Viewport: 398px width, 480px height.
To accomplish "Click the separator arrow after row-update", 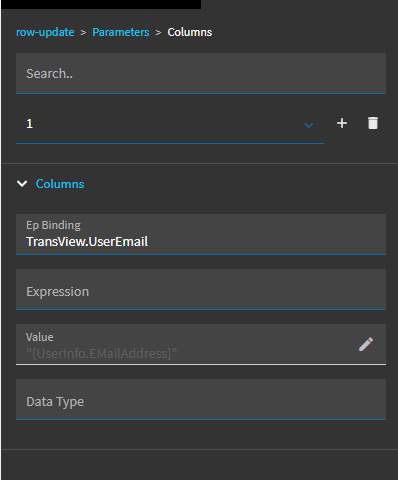I will [83, 33].
